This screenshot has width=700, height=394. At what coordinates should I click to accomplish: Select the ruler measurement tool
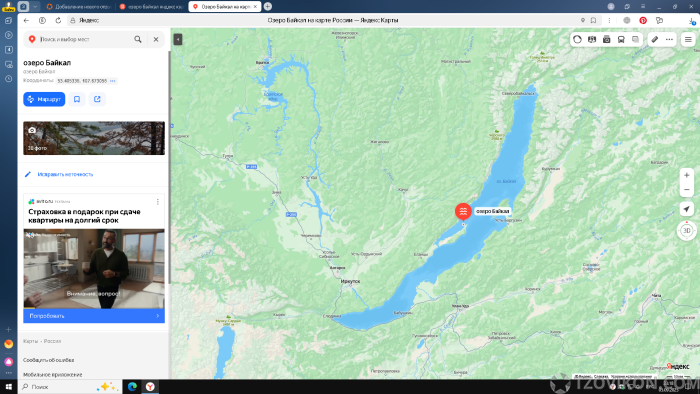(655, 39)
